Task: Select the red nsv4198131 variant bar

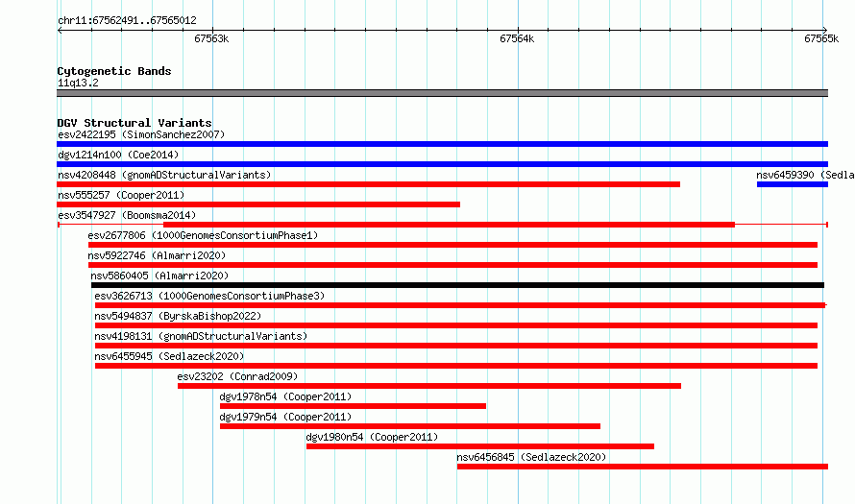Action: (x=456, y=346)
